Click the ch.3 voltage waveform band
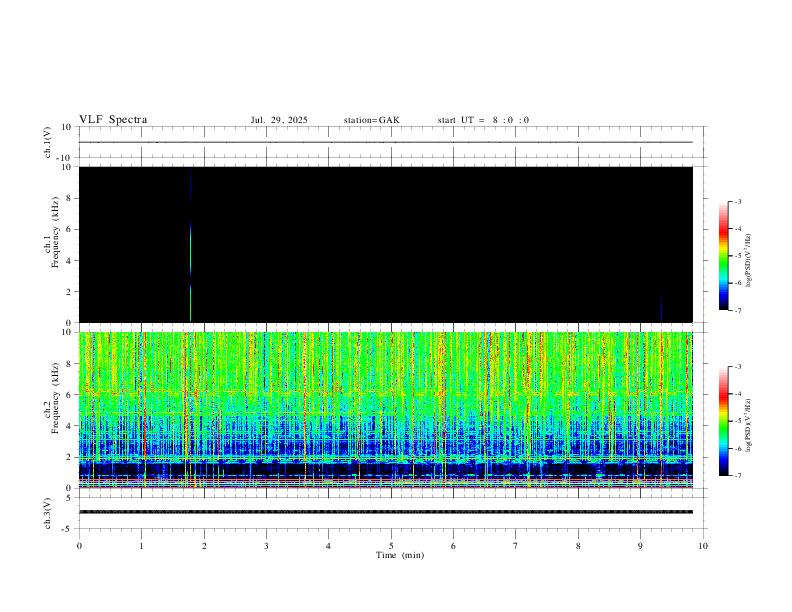The height and width of the screenshot is (612, 792). pyautogui.click(x=386, y=512)
